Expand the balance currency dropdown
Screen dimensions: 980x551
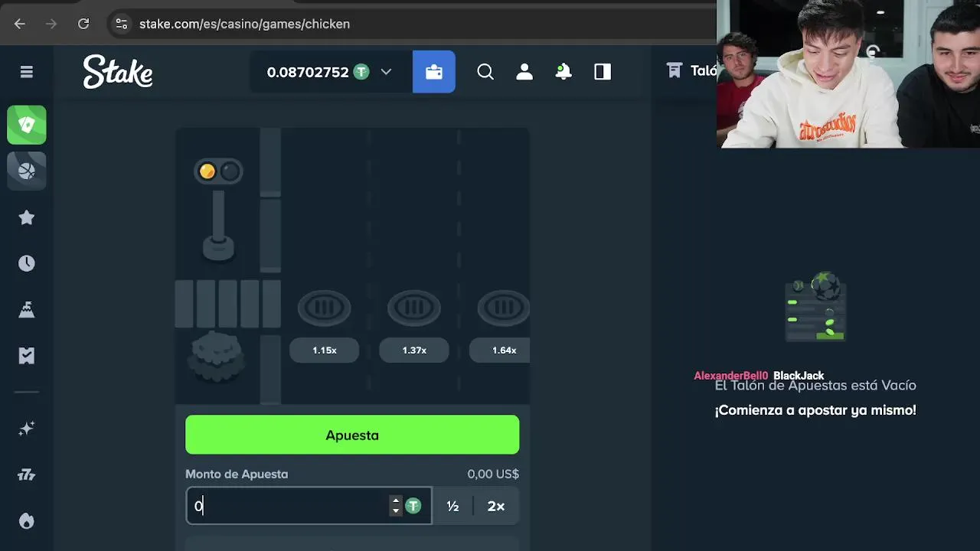coord(386,72)
